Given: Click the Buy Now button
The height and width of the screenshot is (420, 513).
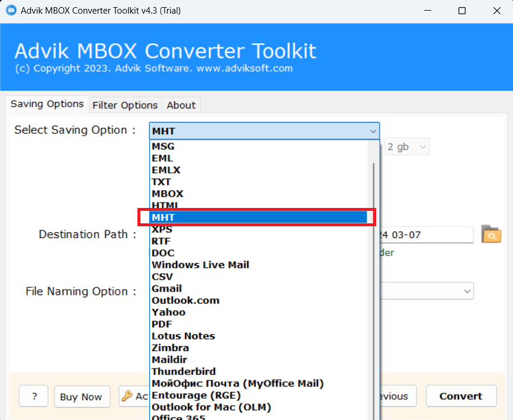Looking at the screenshot, I should pos(82,397).
